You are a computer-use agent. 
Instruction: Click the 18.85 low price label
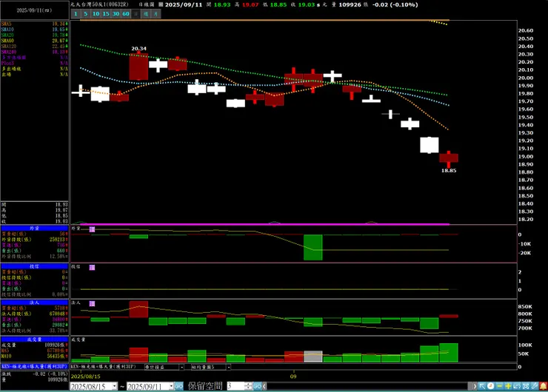tap(449, 171)
